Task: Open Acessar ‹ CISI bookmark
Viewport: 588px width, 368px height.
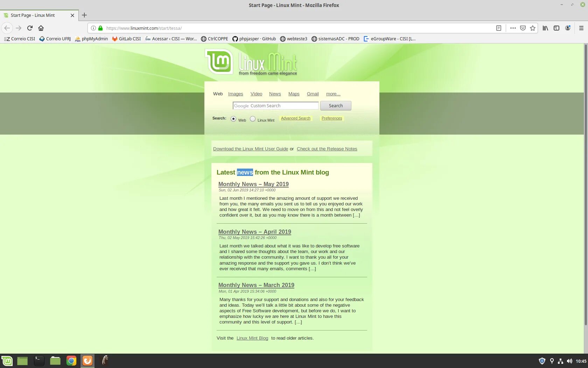Action: tap(171, 39)
